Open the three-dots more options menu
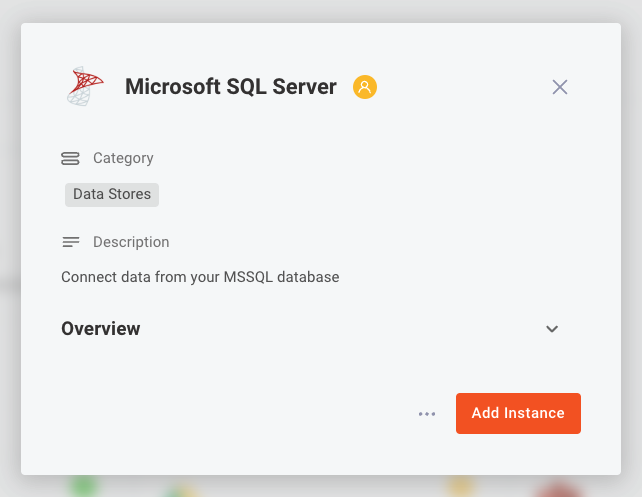The height and width of the screenshot is (497, 642). [427, 414]
